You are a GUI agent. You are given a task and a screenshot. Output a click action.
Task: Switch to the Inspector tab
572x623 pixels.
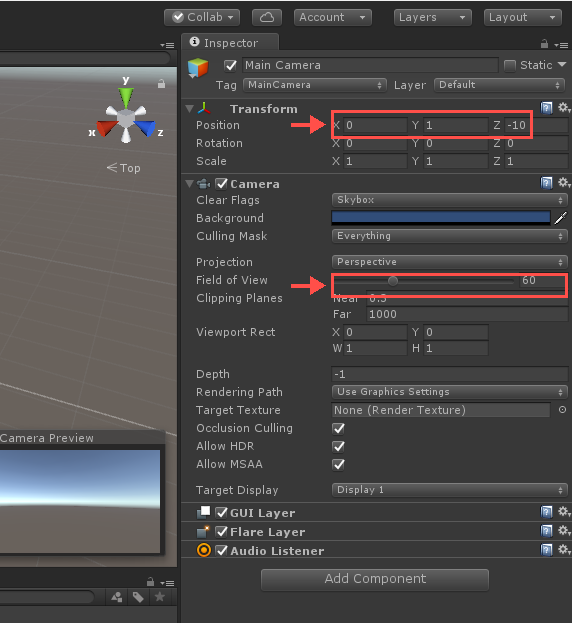pyautogui.click(x=230, y=43)
